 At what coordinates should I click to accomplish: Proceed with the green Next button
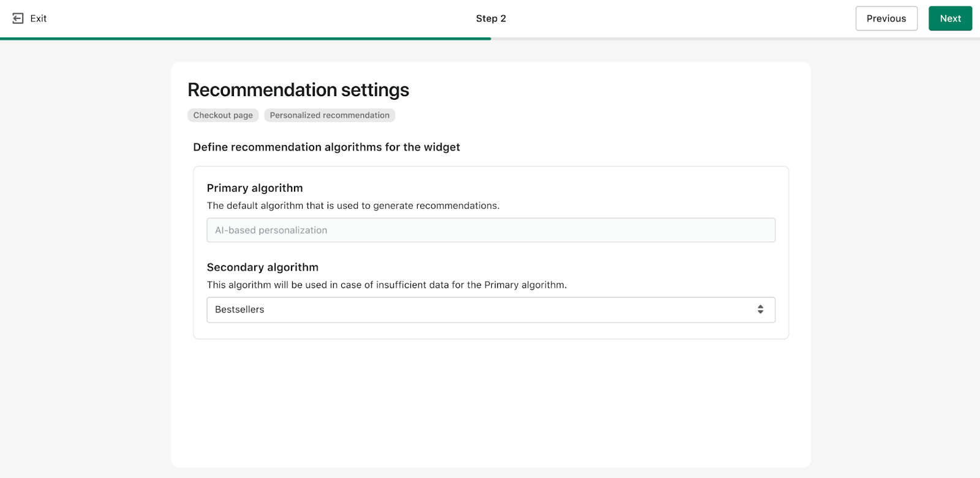click(950, 18)
